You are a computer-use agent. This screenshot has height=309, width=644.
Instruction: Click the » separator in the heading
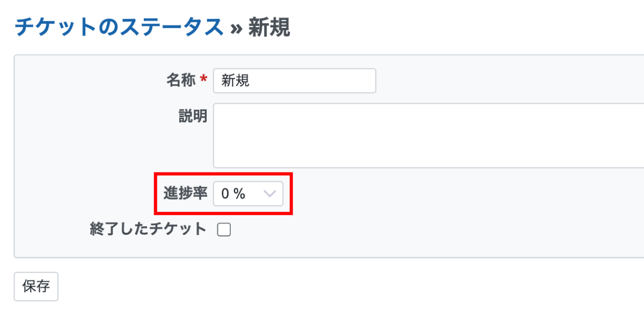(236, 28)
